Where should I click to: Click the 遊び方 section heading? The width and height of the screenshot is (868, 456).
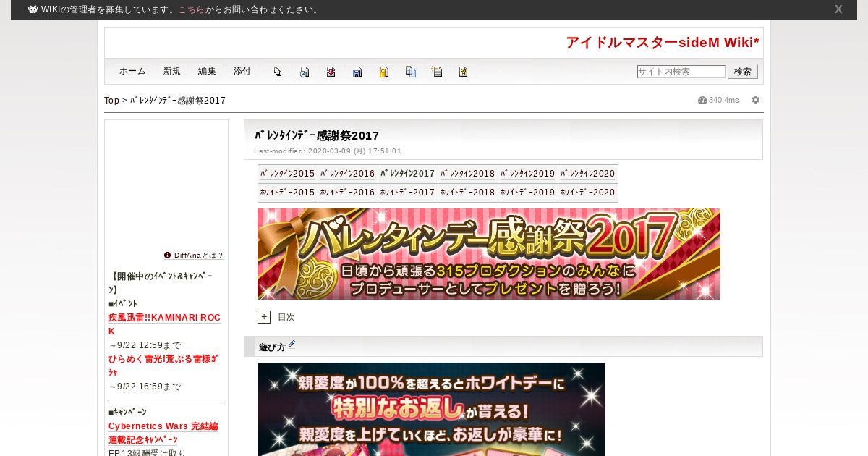pyautogui.click(x=273, y=348)
